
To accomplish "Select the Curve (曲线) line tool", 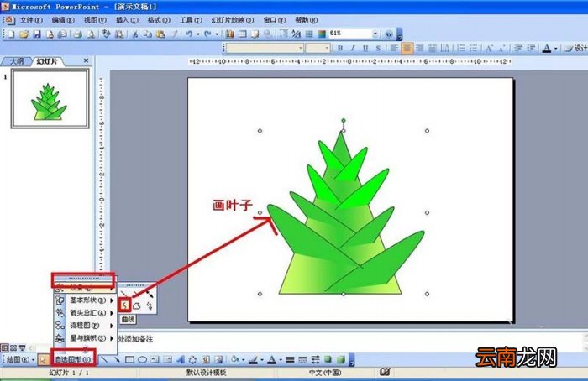I will pyautogui.click(x=125, y=305).
